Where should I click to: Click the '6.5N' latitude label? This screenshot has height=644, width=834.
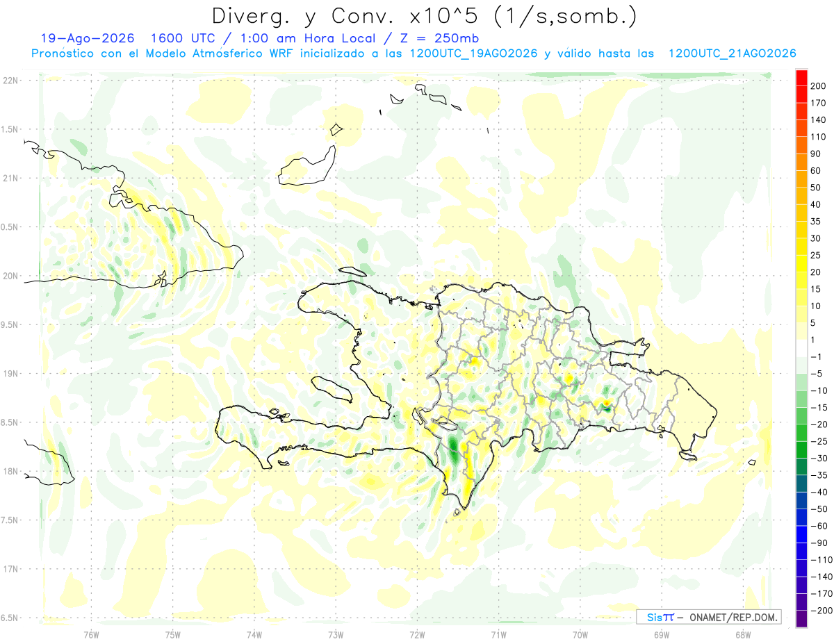10,618
